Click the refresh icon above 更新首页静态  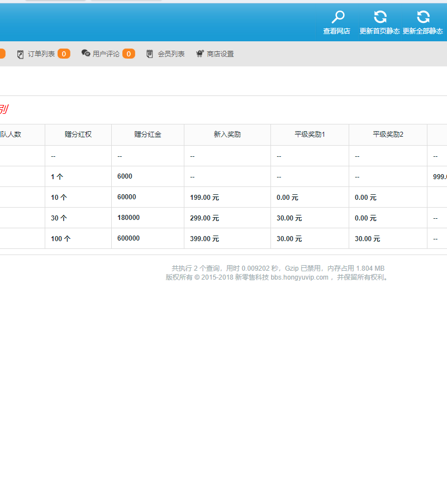pos(380,17)
